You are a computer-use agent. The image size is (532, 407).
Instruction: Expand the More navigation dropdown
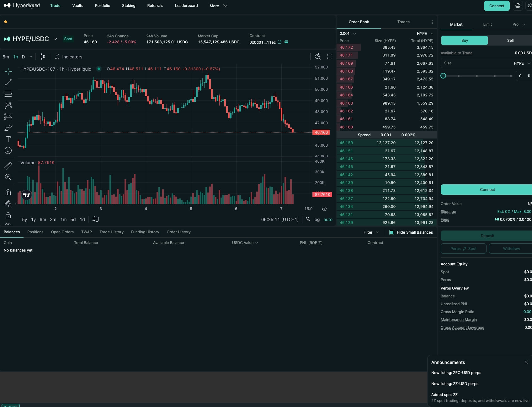point(218,6)
